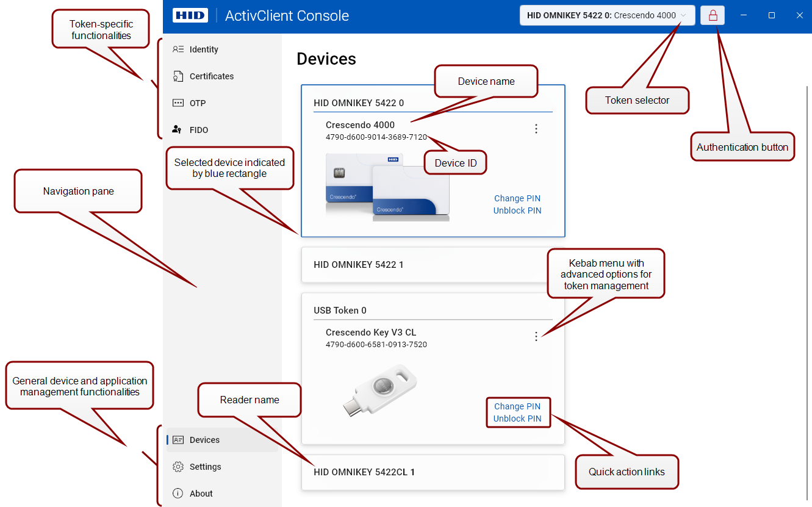Click the HID OMNIKEY 5422 0 reader name
812x507 pixels.
[359, 103]
